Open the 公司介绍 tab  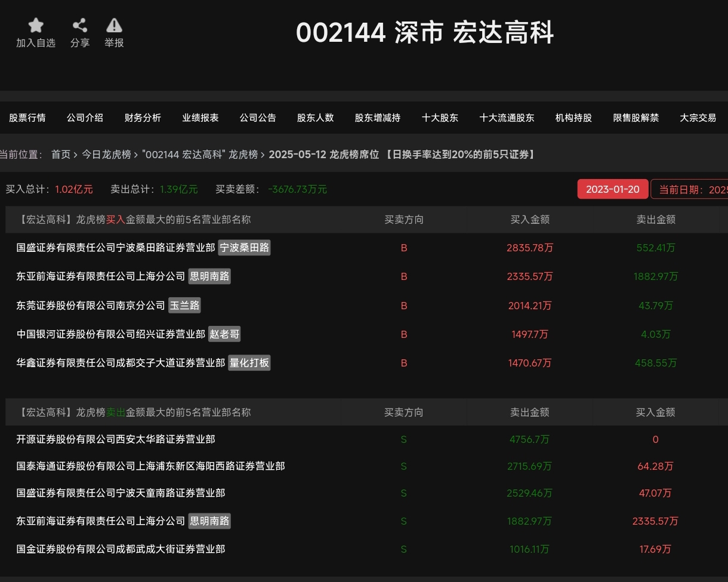(x=85, y=118)
